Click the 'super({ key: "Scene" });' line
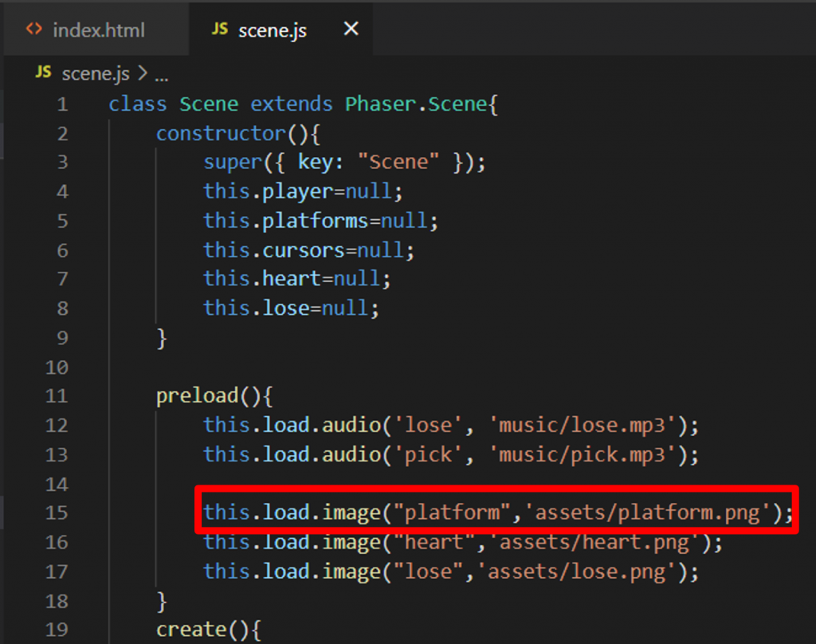Viewport: 816px width, 644px height. (344, 163)
